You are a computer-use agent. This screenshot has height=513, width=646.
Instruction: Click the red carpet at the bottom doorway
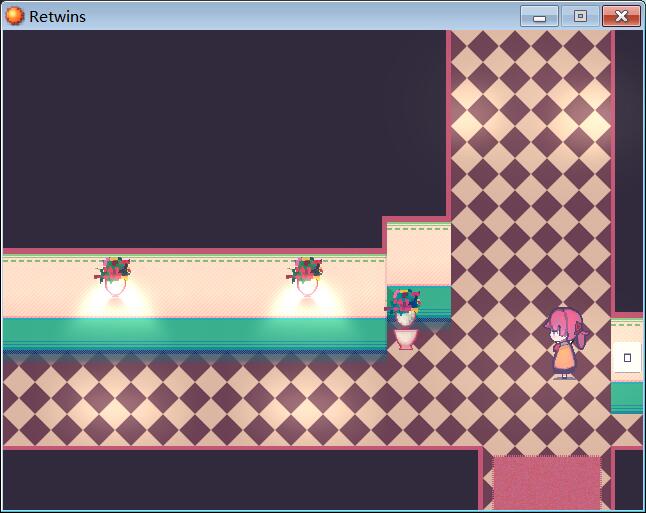pyautogui.click(x=547, y=483)
